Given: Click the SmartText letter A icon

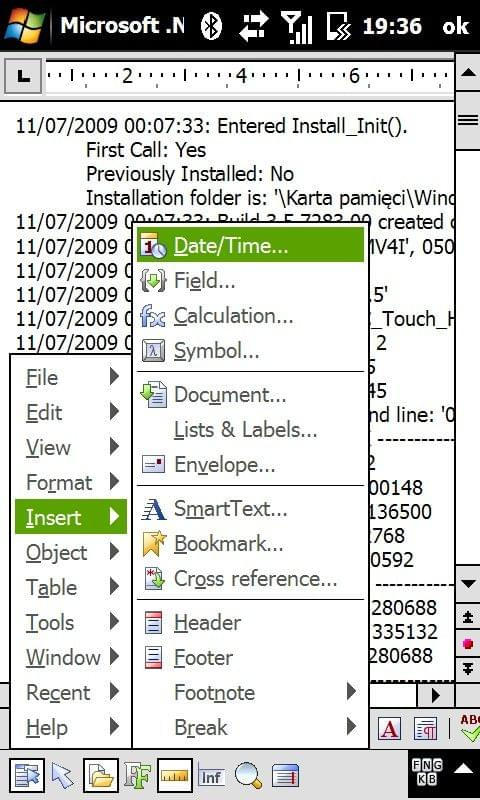Looking at the screenshot, I should [154, 509].
